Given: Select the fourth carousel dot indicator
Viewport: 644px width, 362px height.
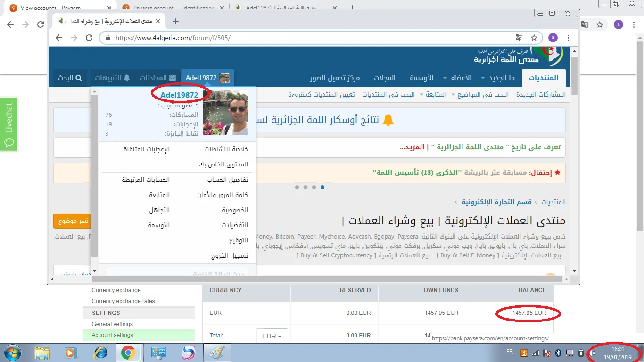Looking at the screenshot, I should [x=322, y=187].
